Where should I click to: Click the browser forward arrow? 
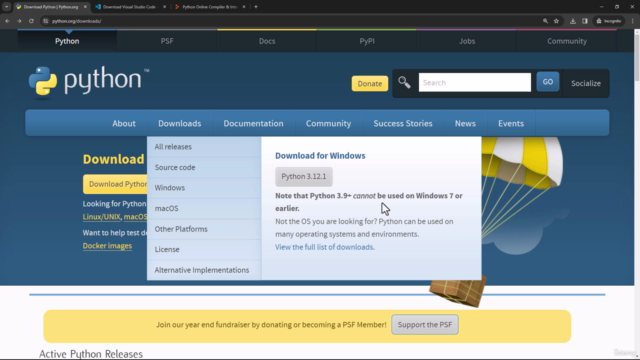coord(19,21)
